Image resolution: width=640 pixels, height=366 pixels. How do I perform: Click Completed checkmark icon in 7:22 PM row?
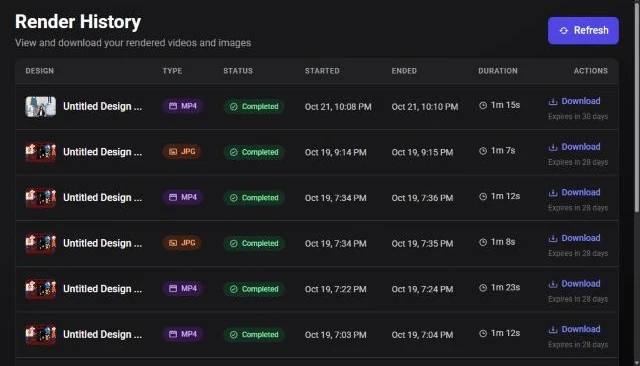pos(233,289)
